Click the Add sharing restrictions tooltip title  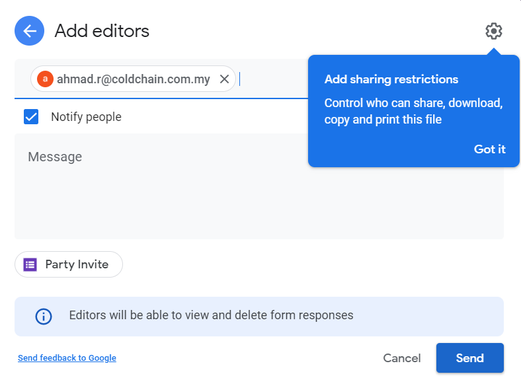391,79
